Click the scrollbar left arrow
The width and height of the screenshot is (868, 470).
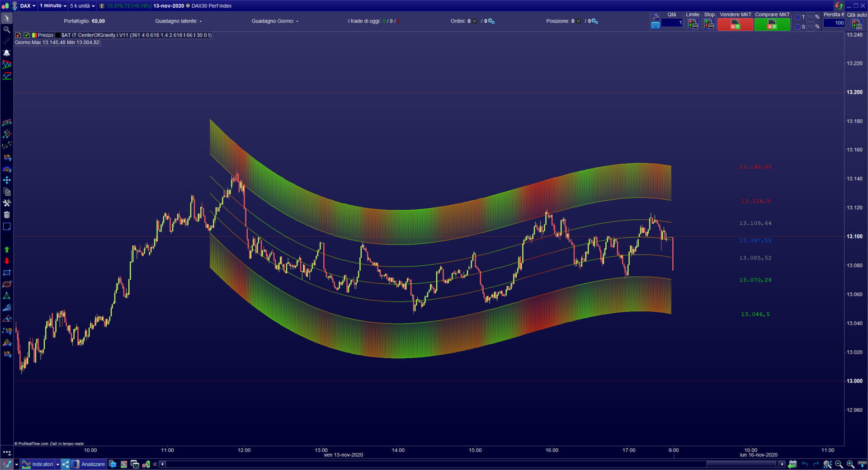point(162,464)
